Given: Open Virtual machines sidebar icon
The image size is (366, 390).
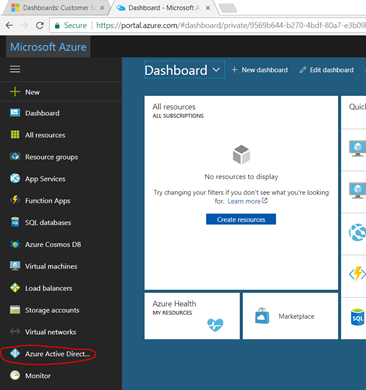Looking at the screenshot, I should tap(15, 266).
